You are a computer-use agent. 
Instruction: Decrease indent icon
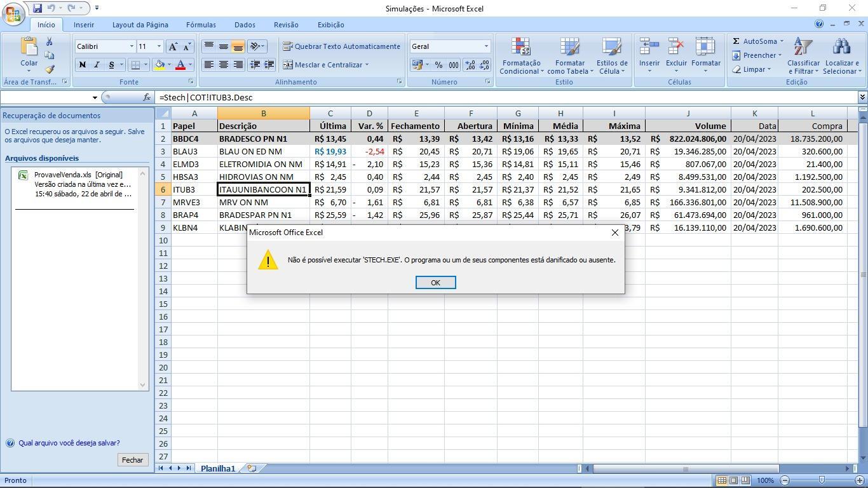[255, 65]
